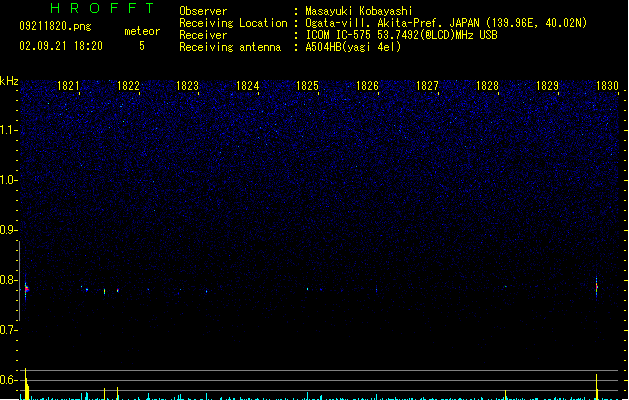The width and height of the screenshot is (629, 400).
Task: Select observer name Masayuki Kobayashi
Action: point(359,11)
